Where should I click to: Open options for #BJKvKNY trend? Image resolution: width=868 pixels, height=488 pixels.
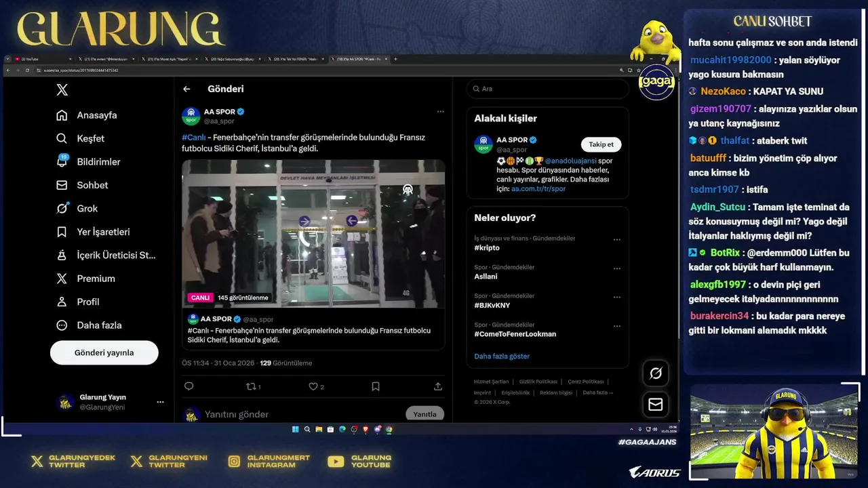(x=617, y=297)
